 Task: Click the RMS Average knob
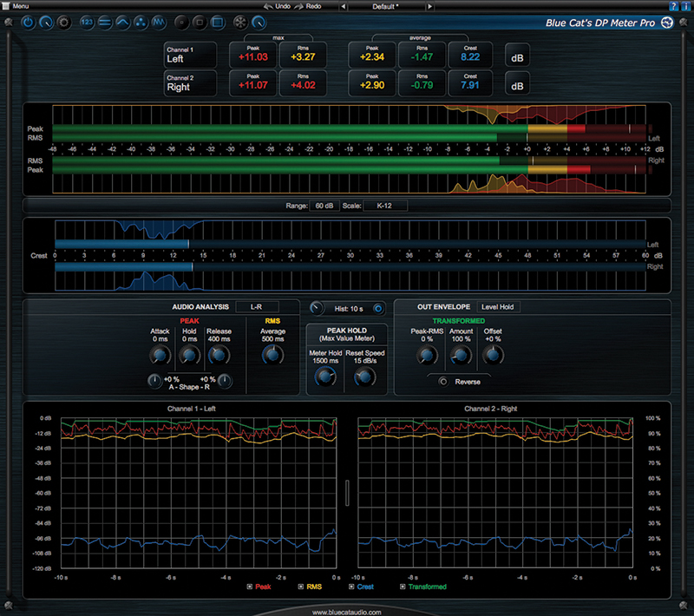[x=272, y=354]
